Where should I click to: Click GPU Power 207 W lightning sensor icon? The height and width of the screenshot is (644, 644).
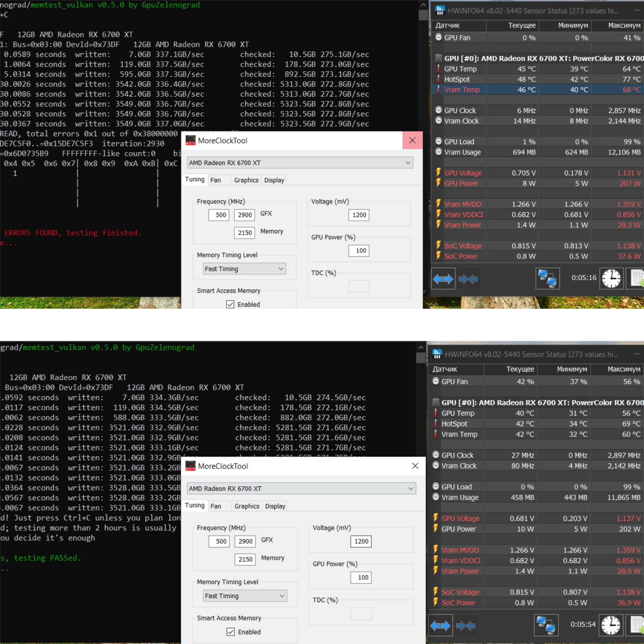(439, 183)
